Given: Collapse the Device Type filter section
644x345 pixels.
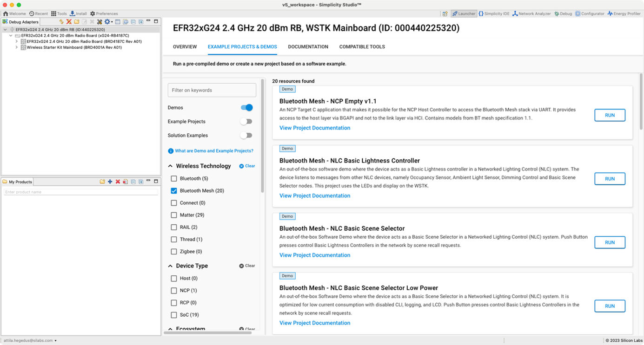Looking at the screenshot, I should [x=170, y=266].
